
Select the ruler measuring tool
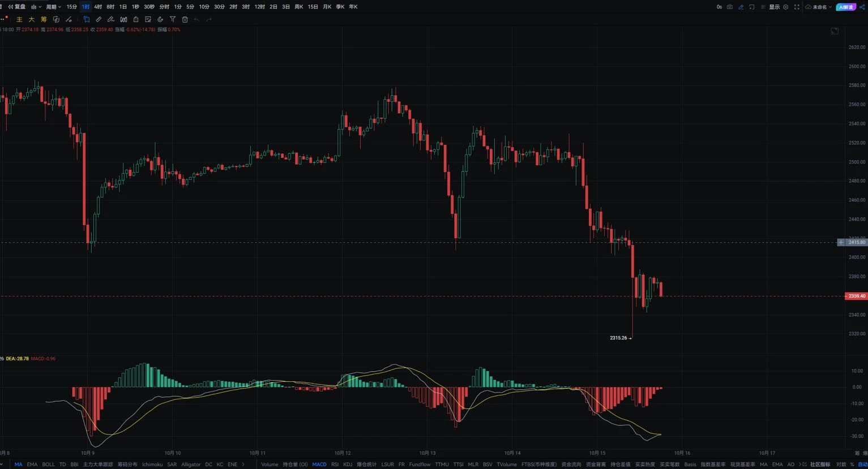pyautogui.click(x=99, y=19)
